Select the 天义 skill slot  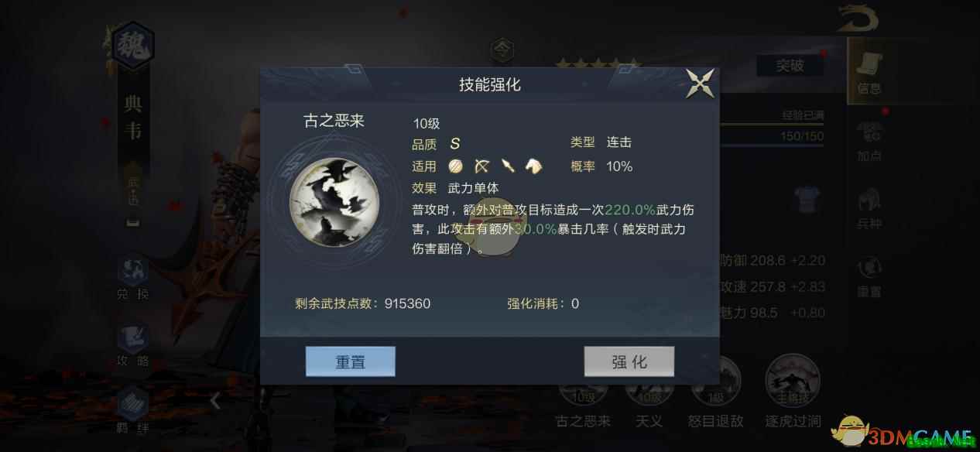[649, 393]
